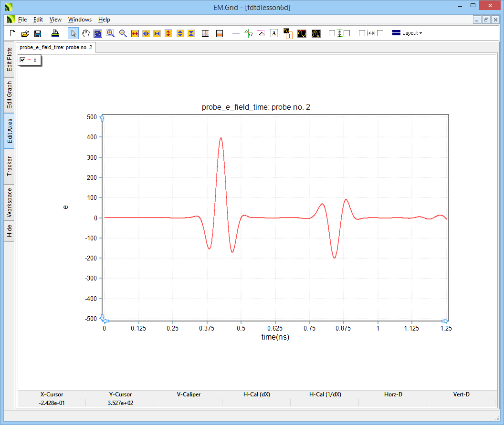504x425 pixels.
Task: Select the Pan hand tool
Action: click(x=86, y=33)
